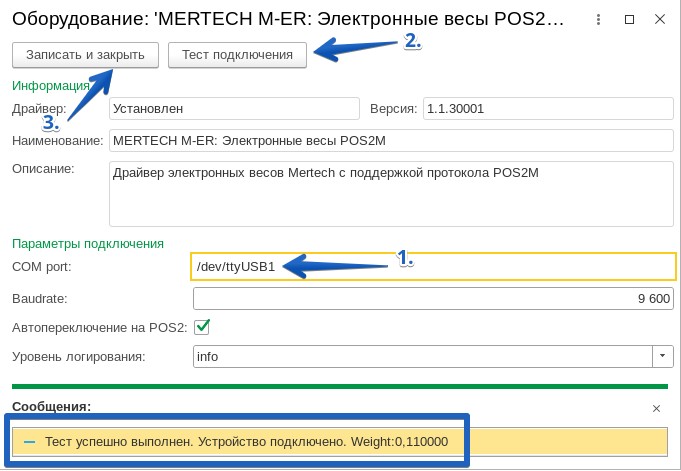
Task: Maximize the equipment dialog window
Action: click(629, 19)
